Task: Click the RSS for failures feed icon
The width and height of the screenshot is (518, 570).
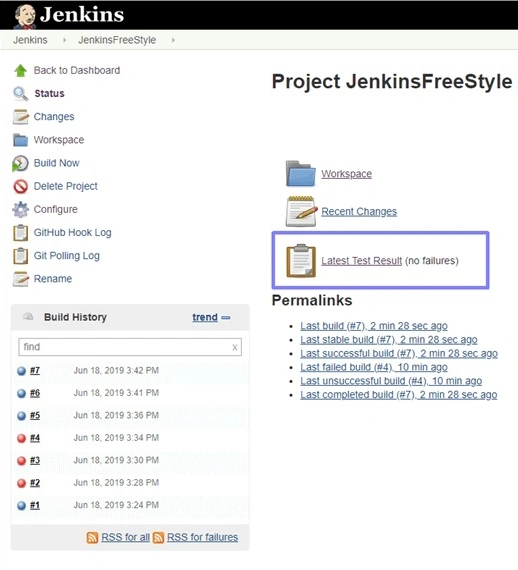Action: [x=158, y=537]
